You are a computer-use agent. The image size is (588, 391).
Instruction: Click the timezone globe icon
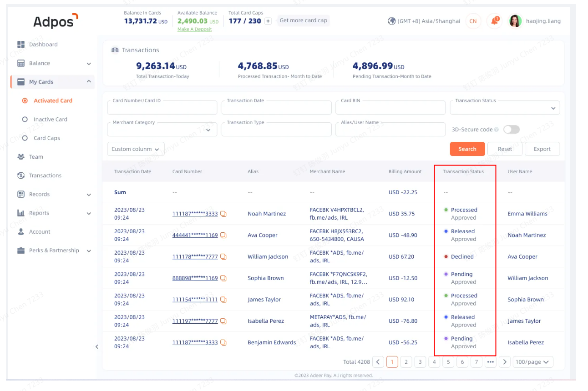click(x=391, y=20)
